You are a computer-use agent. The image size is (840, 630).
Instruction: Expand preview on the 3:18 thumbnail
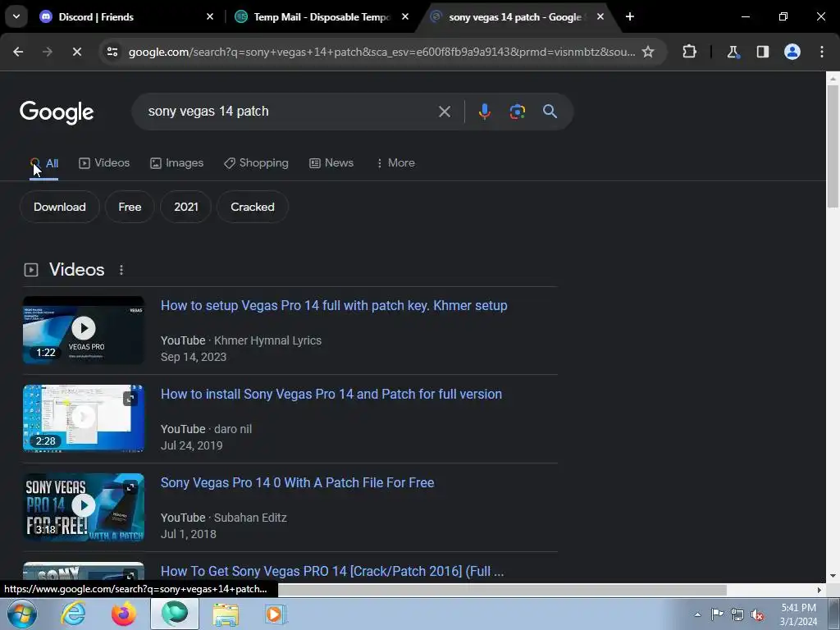(x=130, y=487)
